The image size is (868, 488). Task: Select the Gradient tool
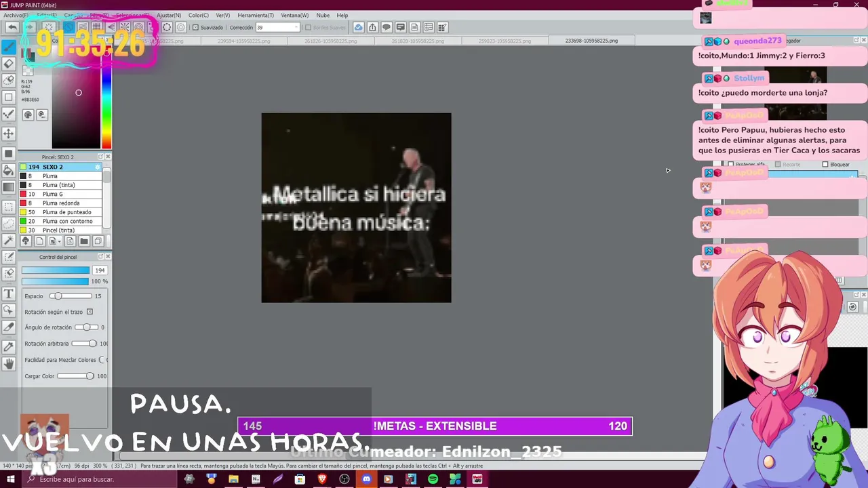pyautogui.click(x=8, y=187)
